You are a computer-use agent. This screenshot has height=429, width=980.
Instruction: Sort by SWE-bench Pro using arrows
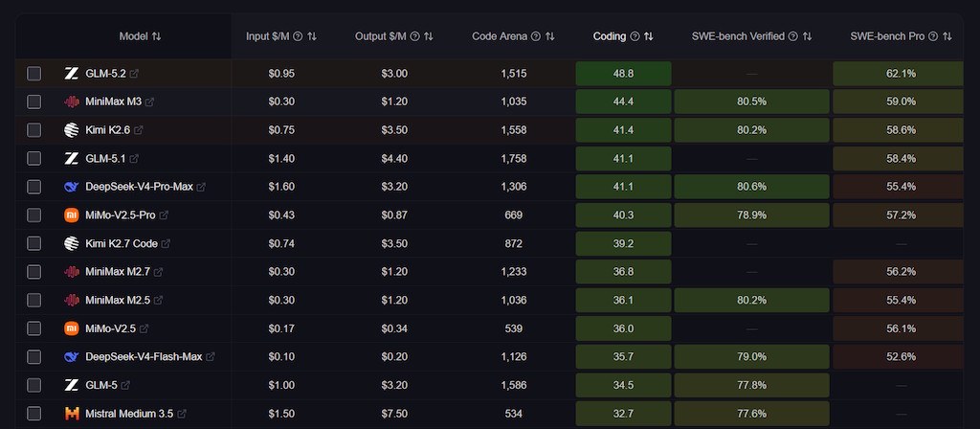click(x=947, y=36)
